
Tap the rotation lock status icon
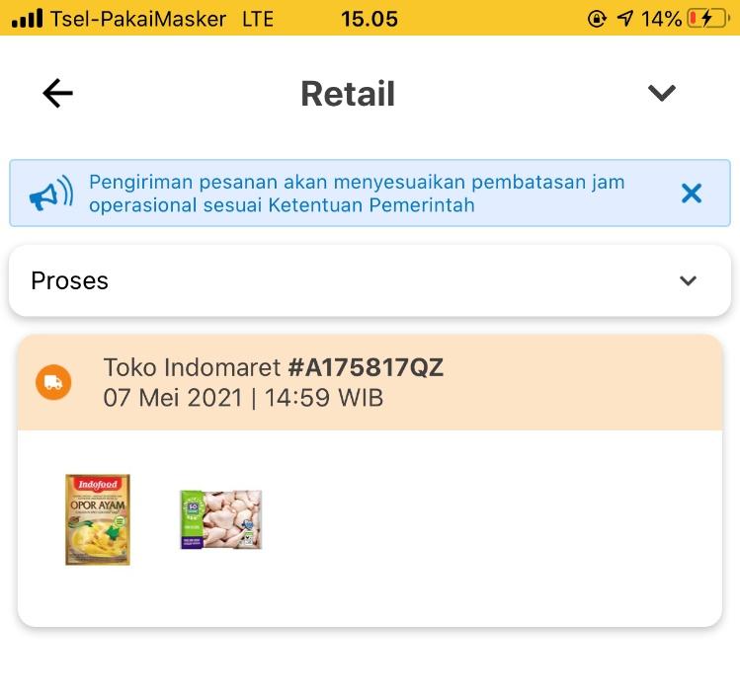[597, 19]
